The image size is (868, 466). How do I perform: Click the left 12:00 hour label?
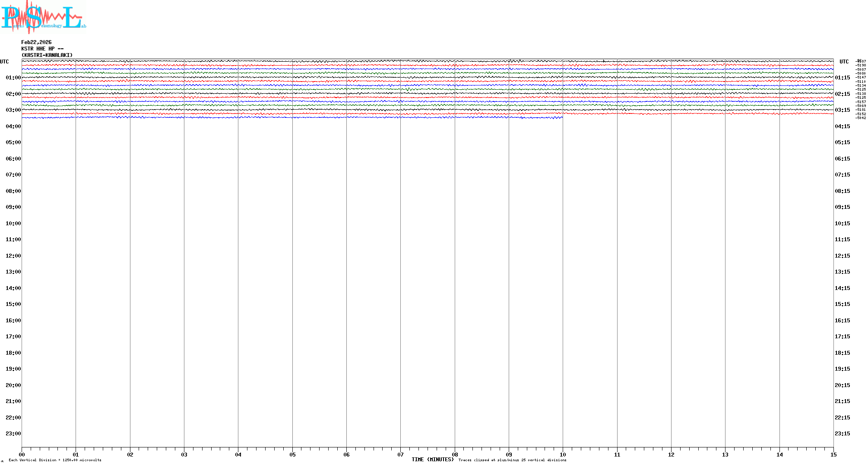[x=13, y=256]
